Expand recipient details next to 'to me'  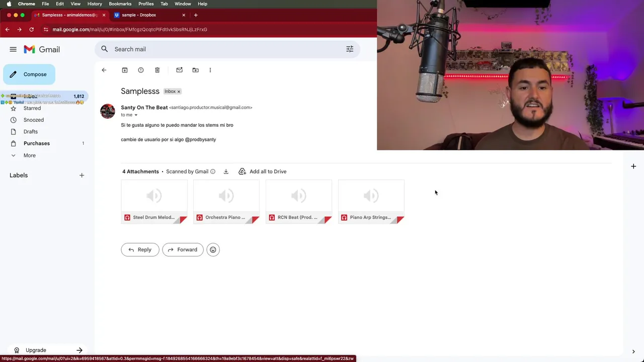136,115
